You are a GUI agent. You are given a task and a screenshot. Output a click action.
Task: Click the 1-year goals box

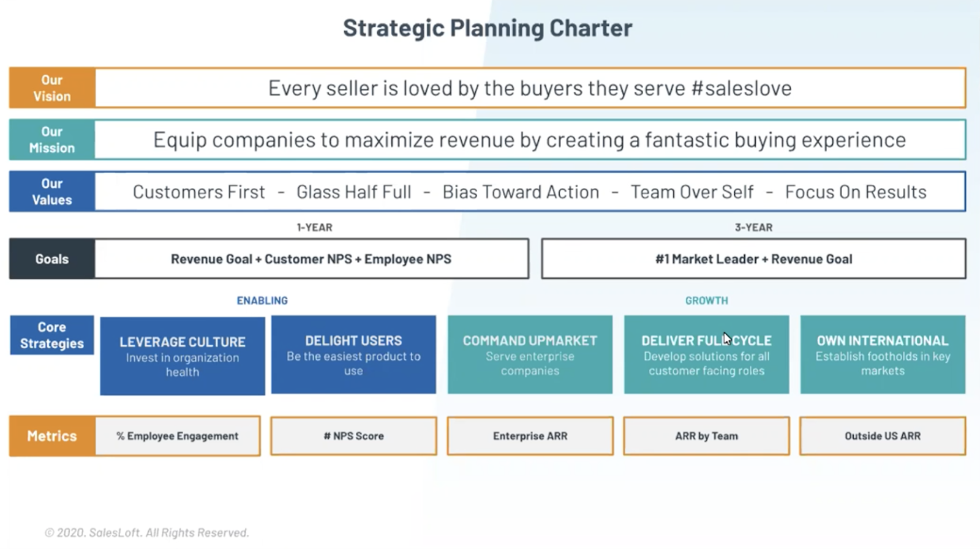click(x=311, y=259)
